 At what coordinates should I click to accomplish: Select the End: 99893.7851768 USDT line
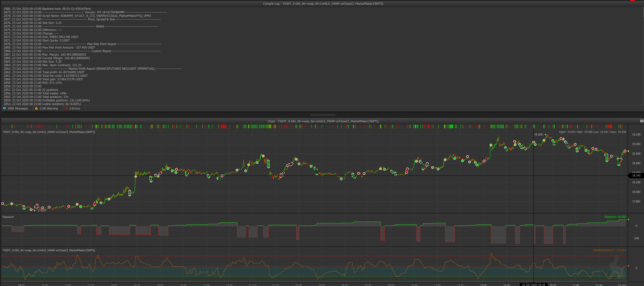(41, 37)
